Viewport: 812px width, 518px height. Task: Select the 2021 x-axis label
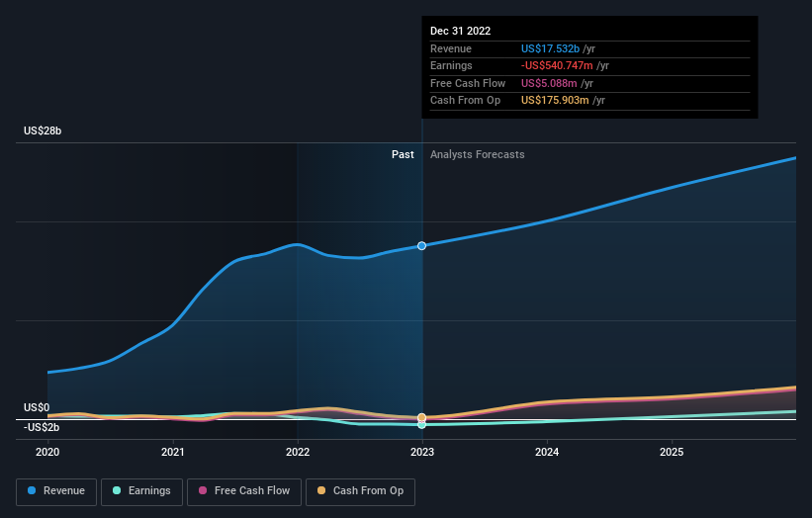tap(172, 453)
